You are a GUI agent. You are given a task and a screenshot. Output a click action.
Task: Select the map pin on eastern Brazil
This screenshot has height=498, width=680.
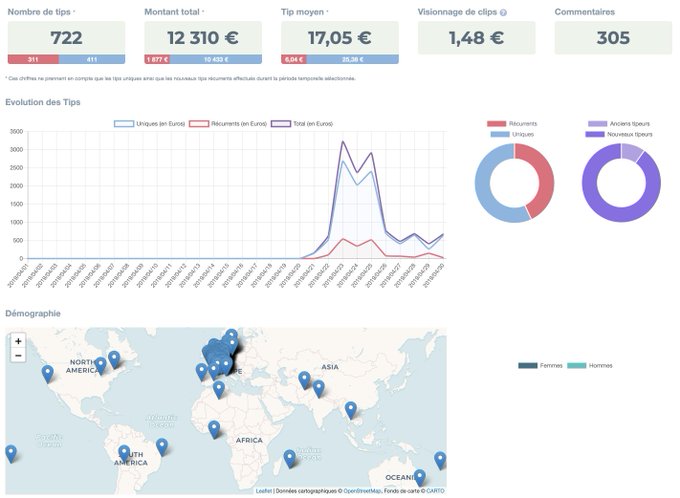tap(162, 447)
